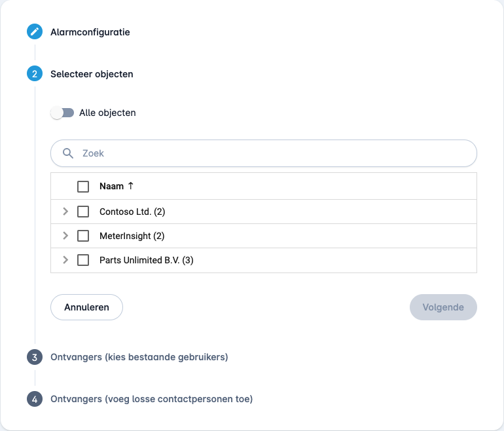Open the Alarmconfiguratie step

point(90,32)
